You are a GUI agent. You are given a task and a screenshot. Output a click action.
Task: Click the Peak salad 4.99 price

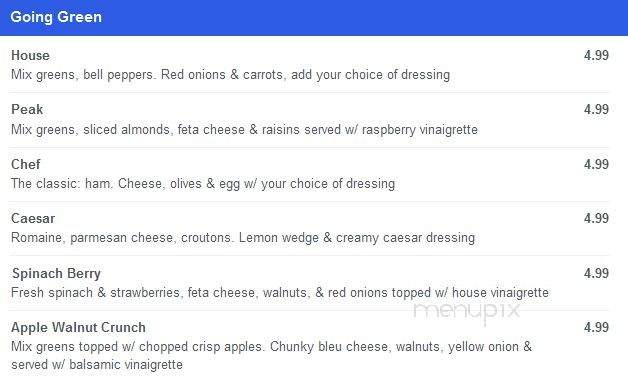coord(596,109)
